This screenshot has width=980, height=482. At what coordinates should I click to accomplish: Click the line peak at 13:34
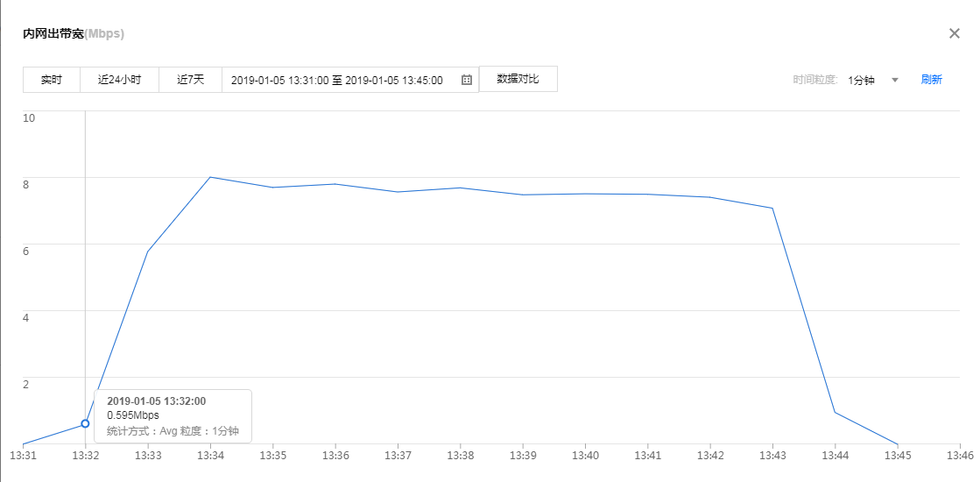[210, 177]
